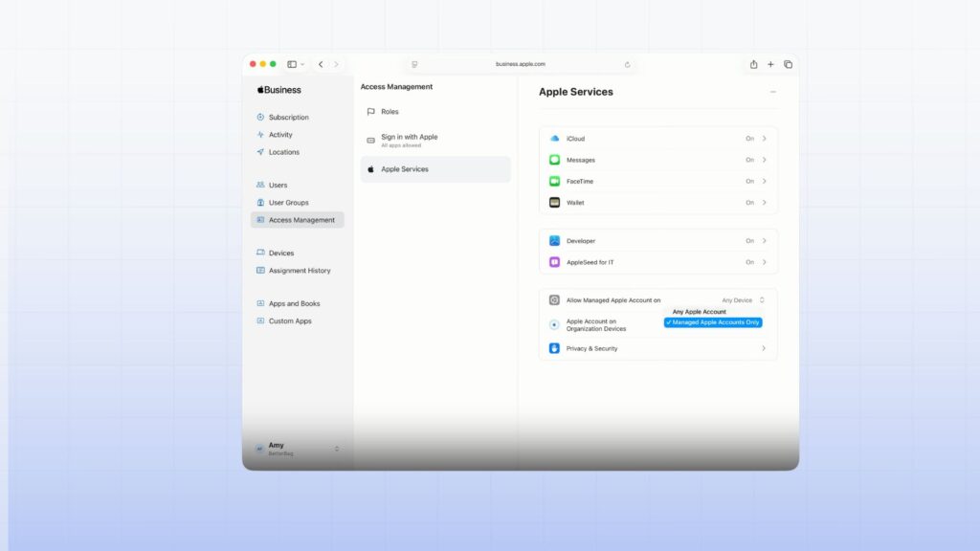Click the Wallet app icon

point(554,203)
